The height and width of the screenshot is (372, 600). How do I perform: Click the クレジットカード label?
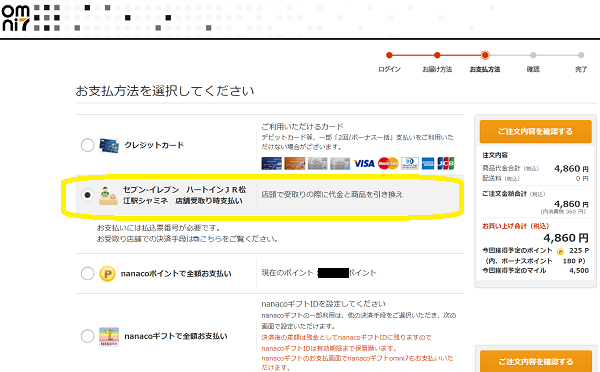(154, 145)
